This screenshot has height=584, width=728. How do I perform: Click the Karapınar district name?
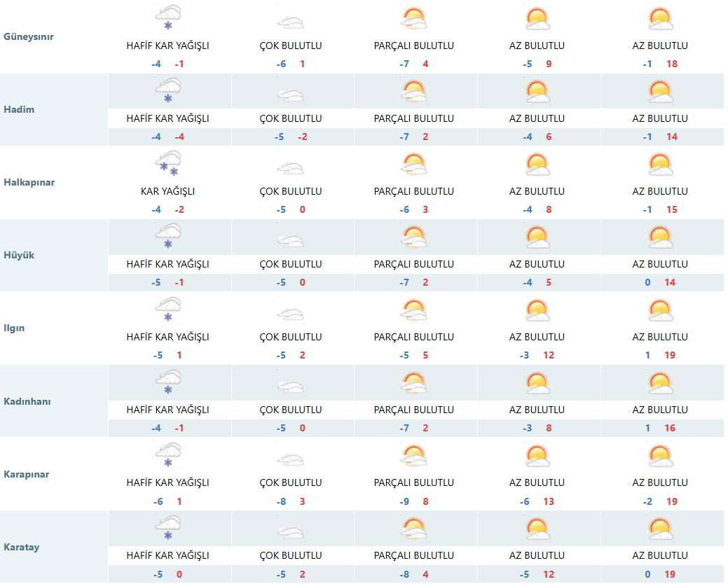(x=27, y=474)
